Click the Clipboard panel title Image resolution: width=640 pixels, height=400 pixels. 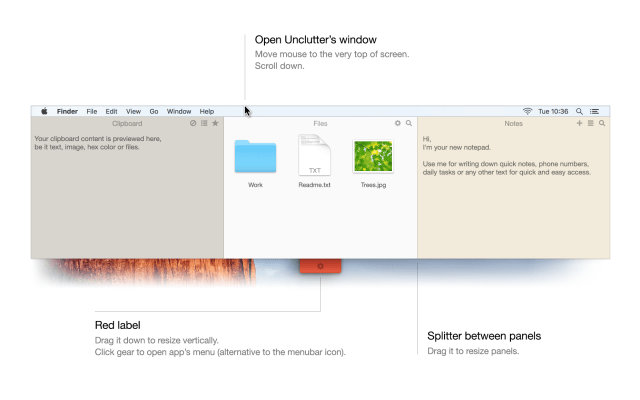tap(127, 123)
